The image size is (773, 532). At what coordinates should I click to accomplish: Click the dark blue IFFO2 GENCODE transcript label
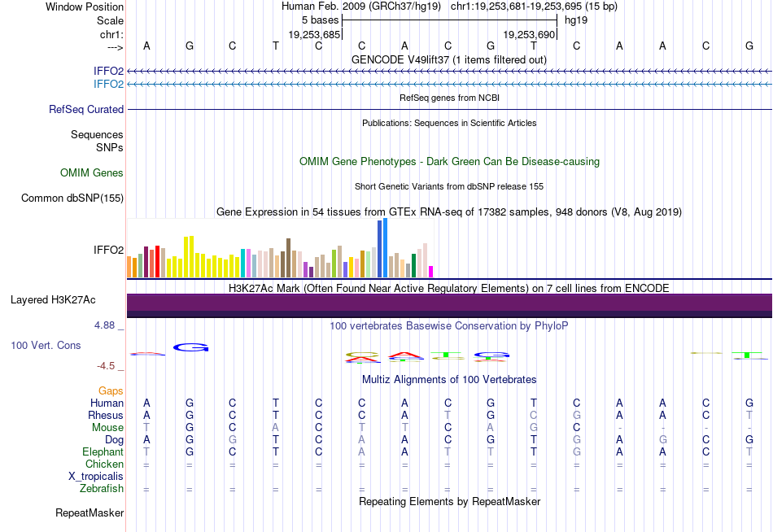point(108,71)
